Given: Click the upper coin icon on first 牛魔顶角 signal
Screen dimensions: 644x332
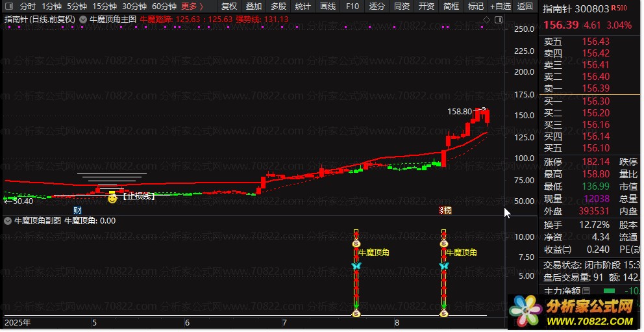Looking at the screenshot, I should pyautogui.click(x=356, y=244).
